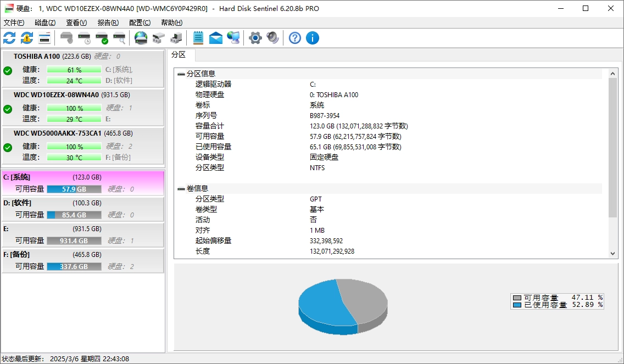Open help with the question mark icon

tap(295, 38)
